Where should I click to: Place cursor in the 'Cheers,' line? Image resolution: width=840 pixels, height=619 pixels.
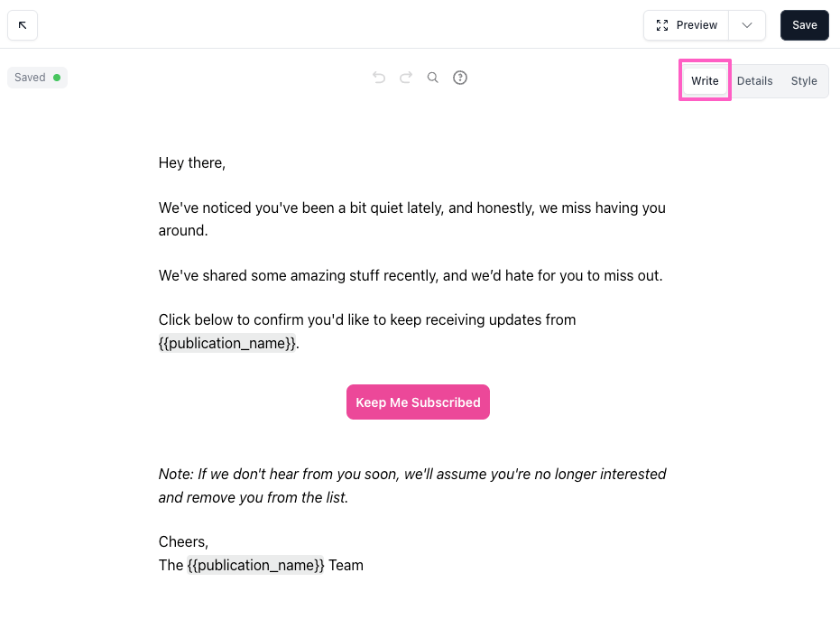[x=183, y=542]
